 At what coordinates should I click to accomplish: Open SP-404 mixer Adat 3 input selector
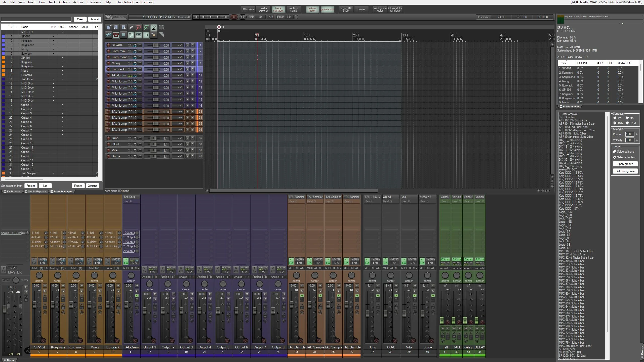[x=39, y=268]
